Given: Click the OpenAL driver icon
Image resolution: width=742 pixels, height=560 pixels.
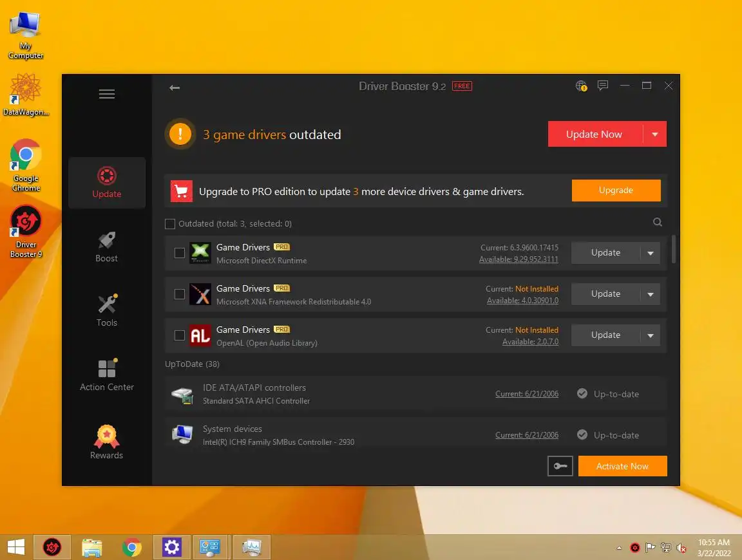Looking at the screenshot, I should coord(200,335).
